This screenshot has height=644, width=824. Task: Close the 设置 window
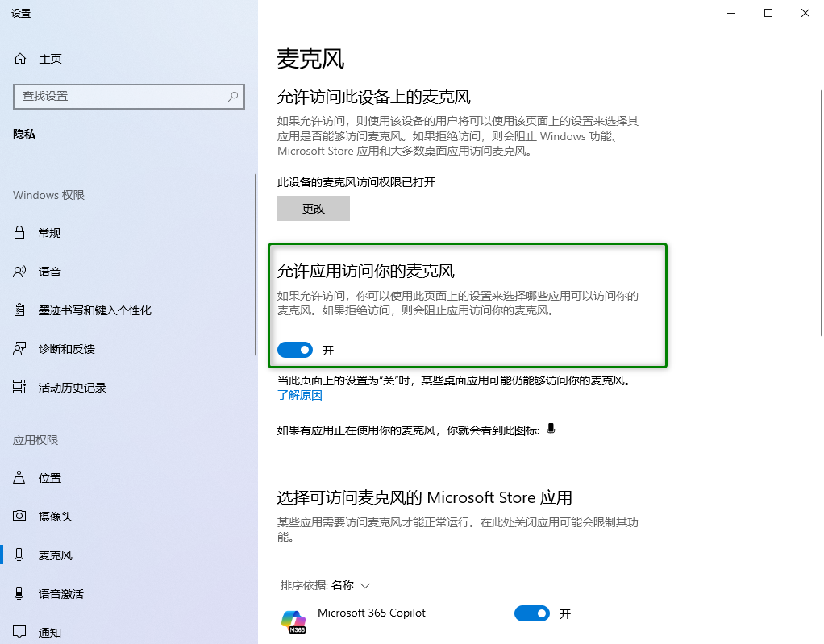coord(805,13)
